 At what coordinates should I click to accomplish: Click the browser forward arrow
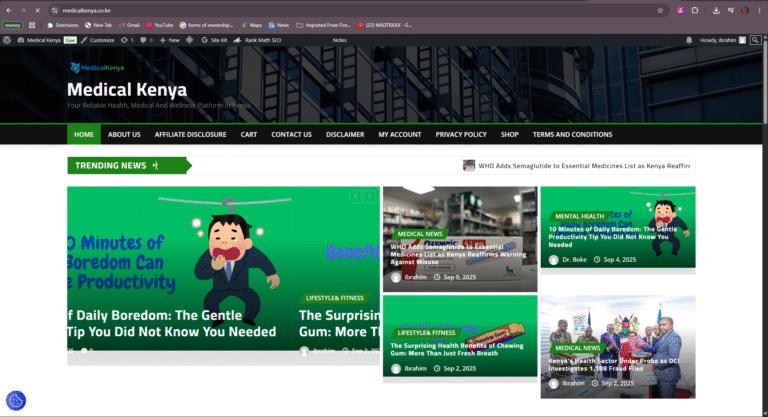[x=23, y=10]
